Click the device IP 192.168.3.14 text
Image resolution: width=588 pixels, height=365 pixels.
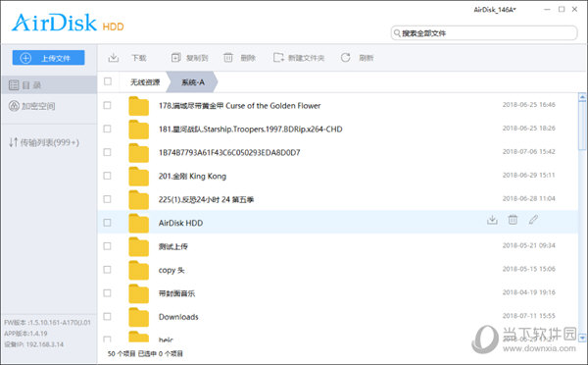[x=33, y=344]
